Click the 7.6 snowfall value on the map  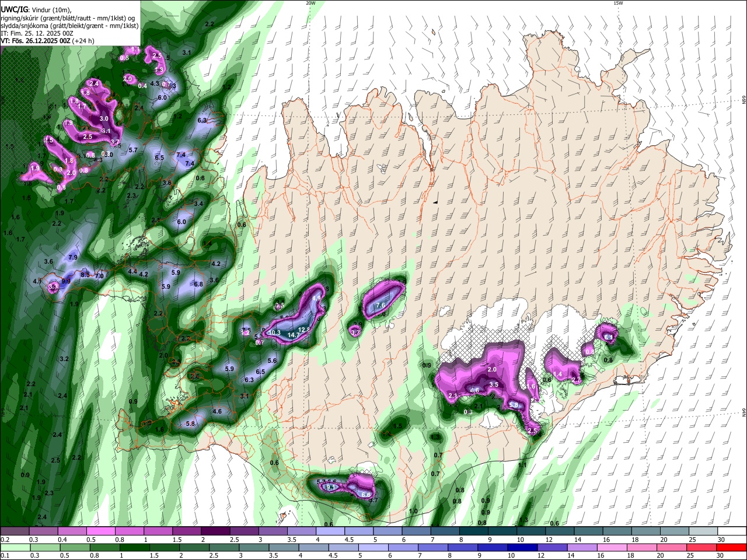(381, 305)
